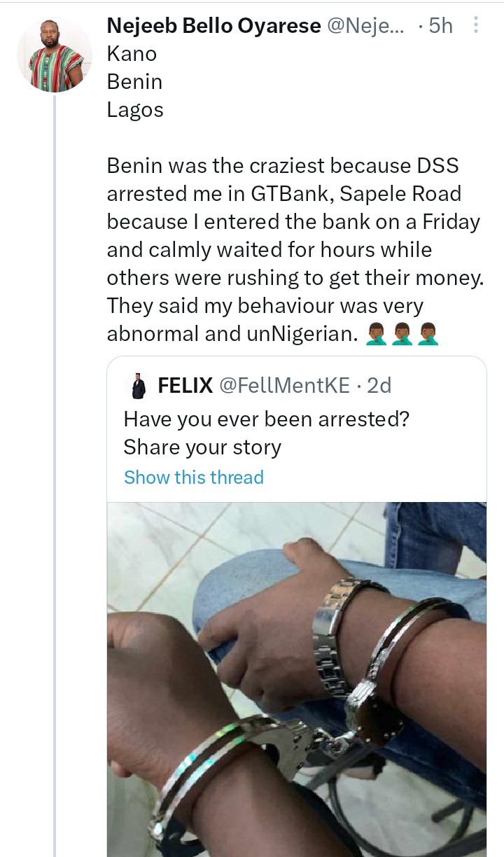The width and height of the screenshot is (504, 857).
Task: Click the Show this thread link
Action: point(194,478)
